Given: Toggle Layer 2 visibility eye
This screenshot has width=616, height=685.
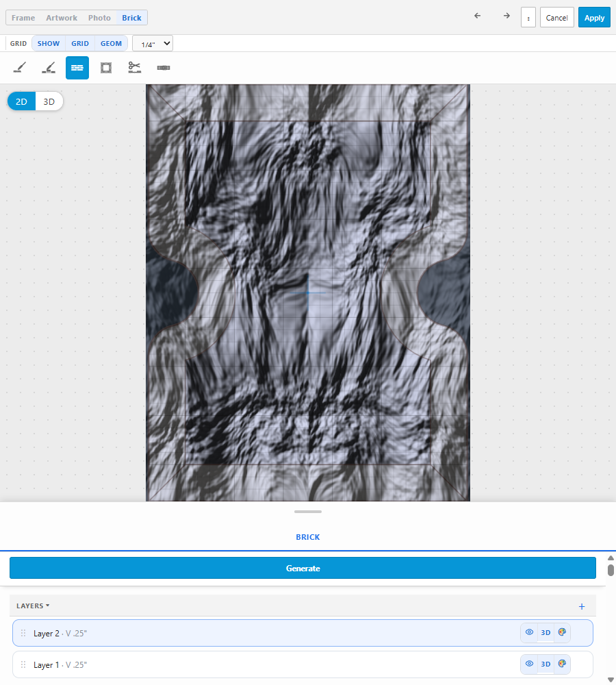Looking at the screenshot, I should coord(529,632).
